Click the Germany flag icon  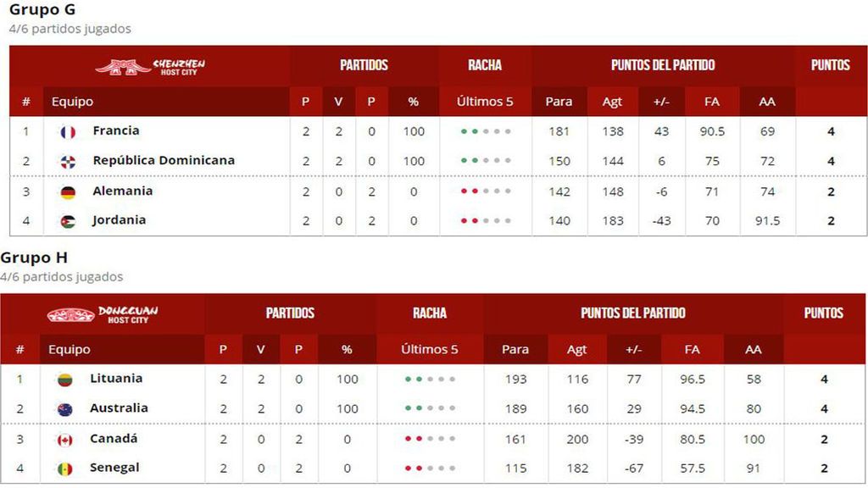click(x=68, y=192)
